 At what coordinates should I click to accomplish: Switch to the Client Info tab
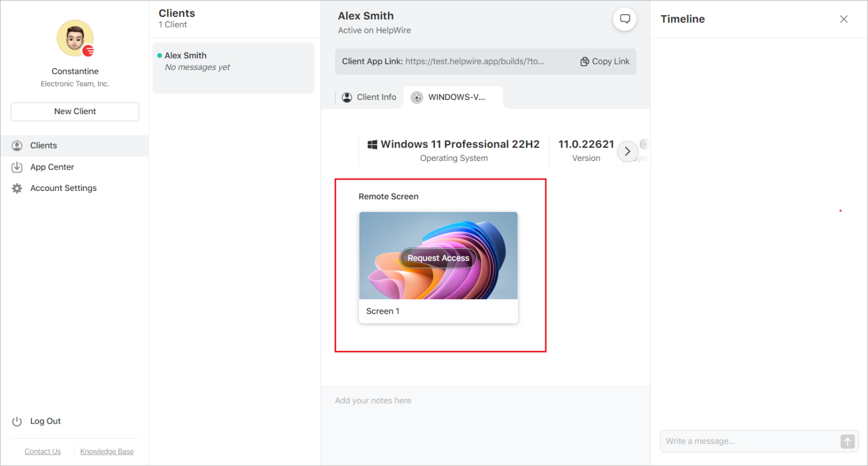coord(375,97)
